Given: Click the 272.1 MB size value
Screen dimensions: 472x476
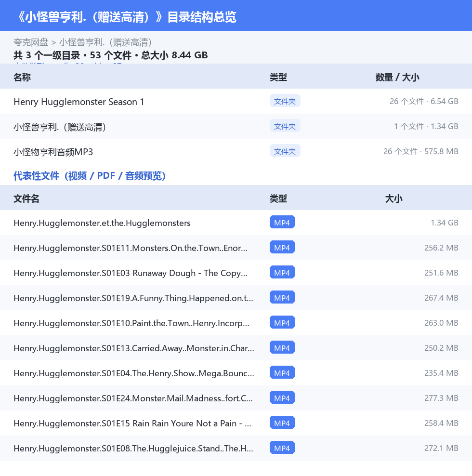Looking at the screenshot, I should (441, 448).
